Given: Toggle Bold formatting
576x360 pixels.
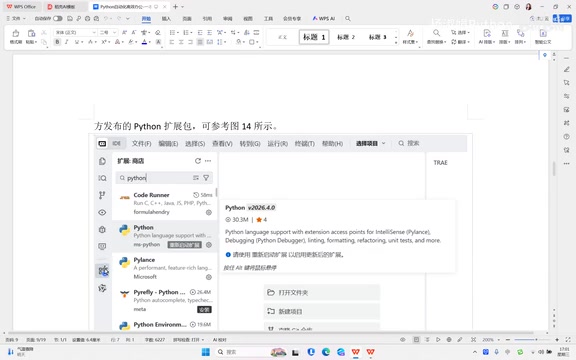Looking at the screenshot, I should pos(57,42).
